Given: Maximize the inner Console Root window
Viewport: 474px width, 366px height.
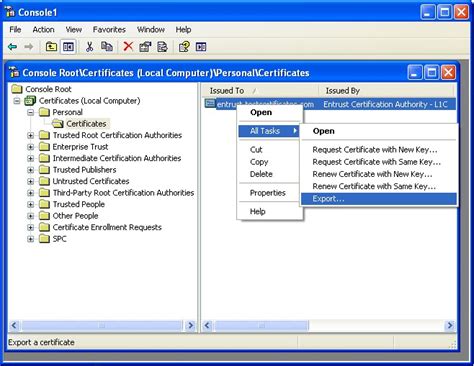Looking at the screenshot, I should click(432, 72).
